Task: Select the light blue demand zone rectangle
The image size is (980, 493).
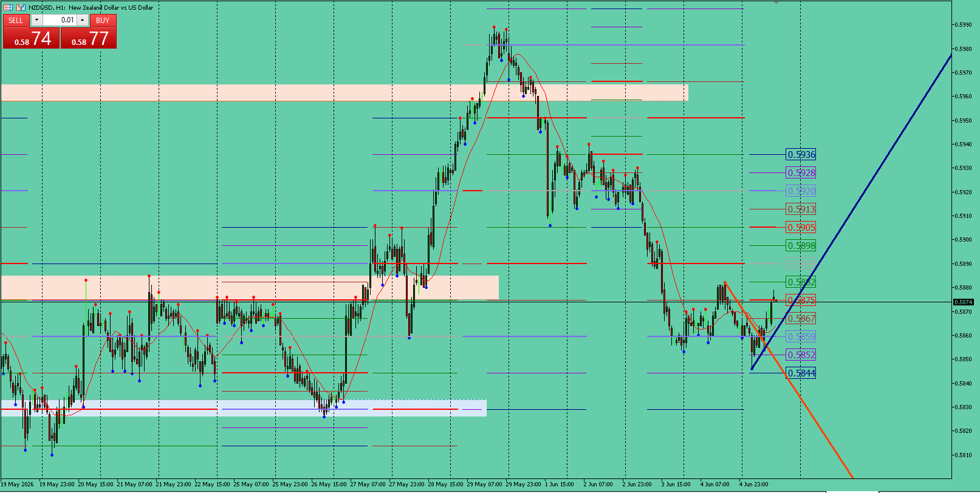Action: (243, 407)
